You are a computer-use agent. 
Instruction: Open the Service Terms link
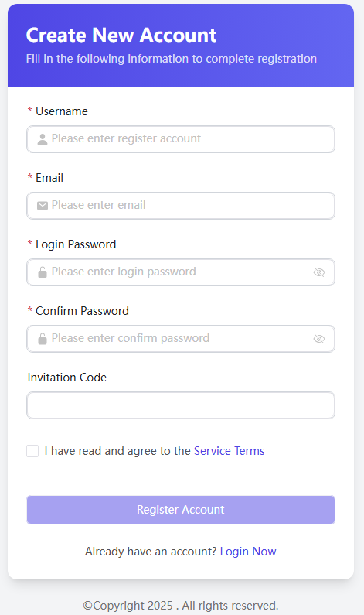(230, 451)
